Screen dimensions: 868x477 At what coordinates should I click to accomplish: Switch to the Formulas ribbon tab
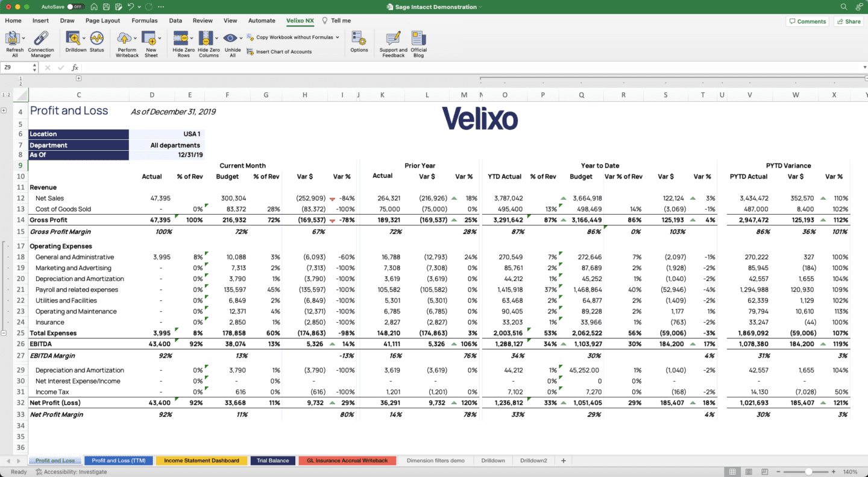[x=145, y=20]
